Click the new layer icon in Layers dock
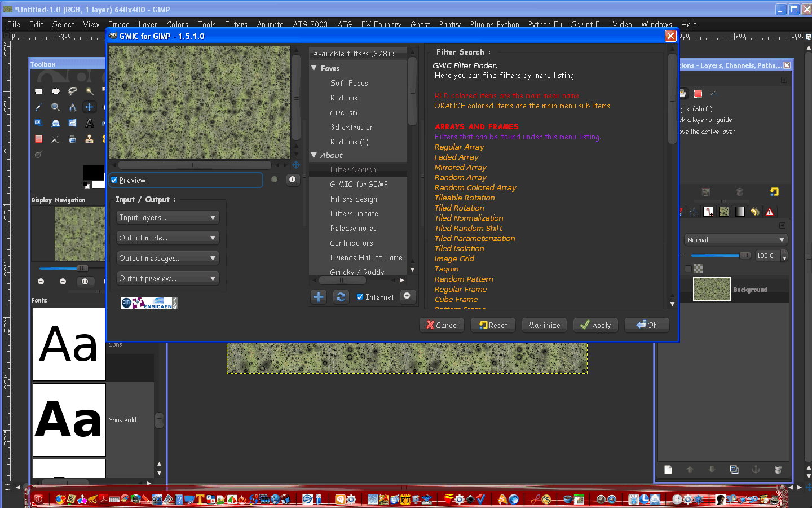The width and height of the screenshot is (812, 508). (668, 470)
